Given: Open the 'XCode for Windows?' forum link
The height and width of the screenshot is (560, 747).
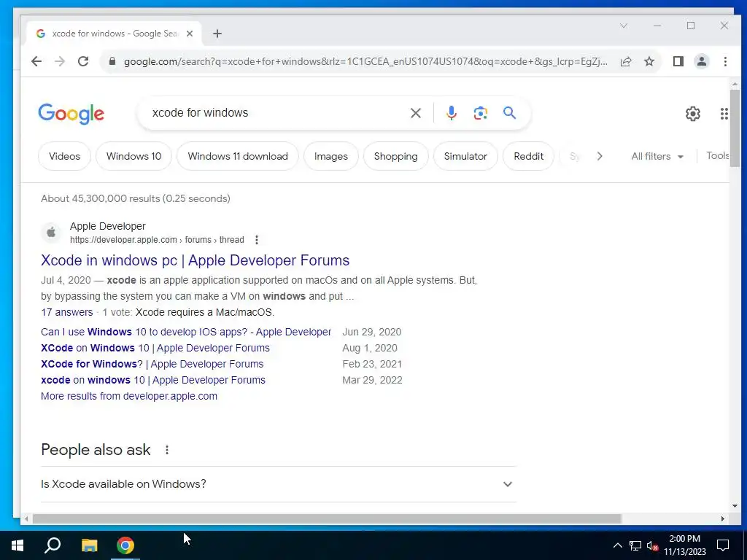Looking at the screenshot, I should [x=152, y=365].
